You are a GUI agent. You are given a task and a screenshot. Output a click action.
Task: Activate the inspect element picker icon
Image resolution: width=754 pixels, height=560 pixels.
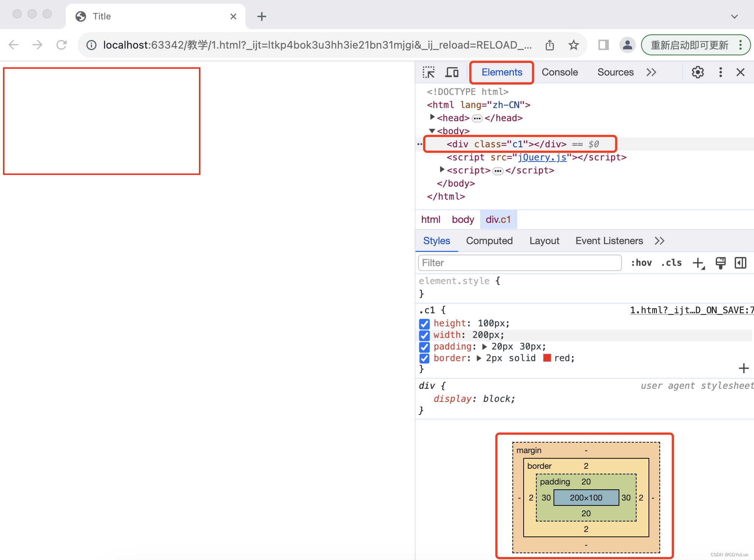coord(429,72)
